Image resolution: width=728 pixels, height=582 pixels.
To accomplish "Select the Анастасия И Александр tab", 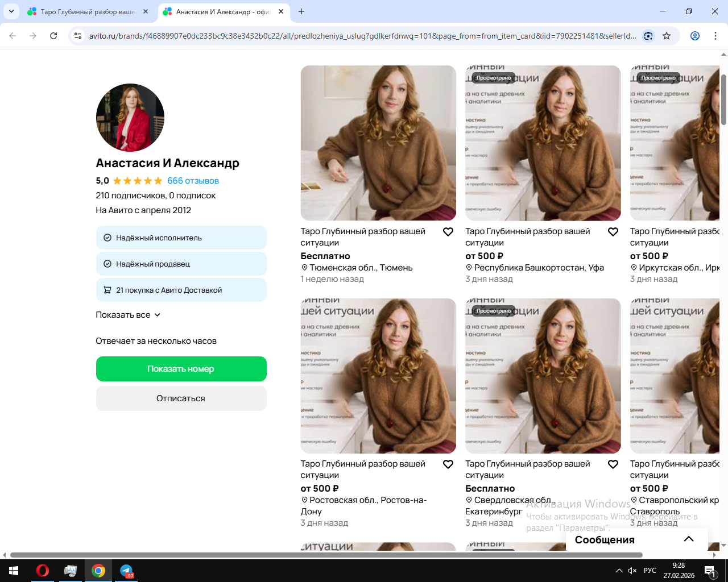I will [x=224, y=11].
